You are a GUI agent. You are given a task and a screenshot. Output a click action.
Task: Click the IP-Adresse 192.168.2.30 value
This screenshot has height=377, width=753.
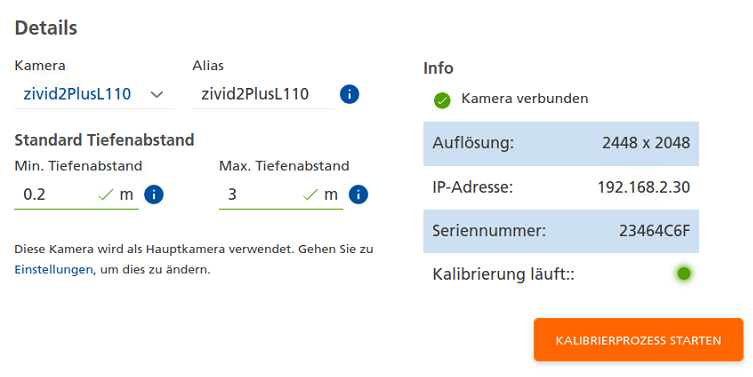point(644,187)
